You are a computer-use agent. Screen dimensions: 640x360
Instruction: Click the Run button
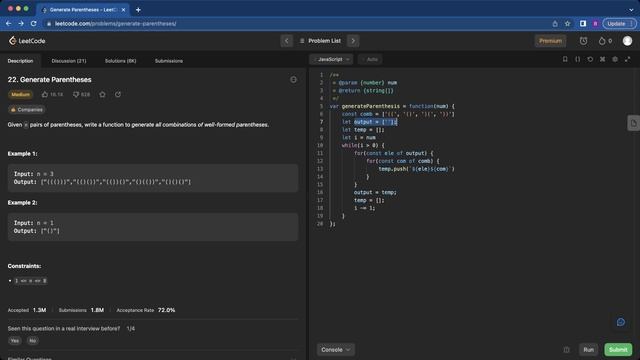pyautogui.click(x=588, y=350)
